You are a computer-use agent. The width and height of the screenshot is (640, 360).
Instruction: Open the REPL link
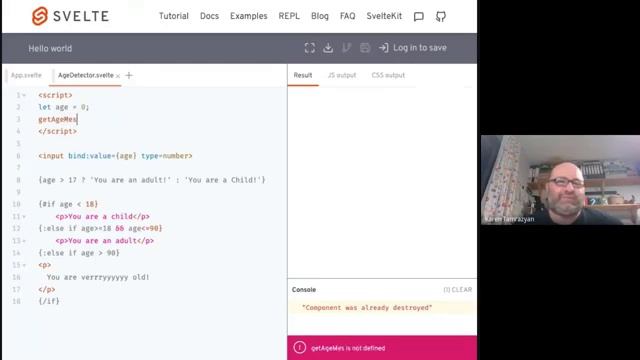[x=289, y=16]
